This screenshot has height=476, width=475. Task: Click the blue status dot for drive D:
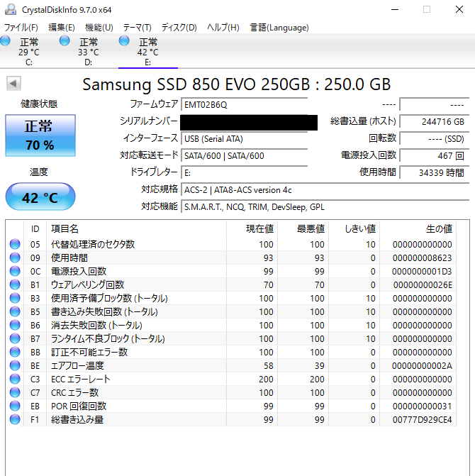click(x=65, y=40)
